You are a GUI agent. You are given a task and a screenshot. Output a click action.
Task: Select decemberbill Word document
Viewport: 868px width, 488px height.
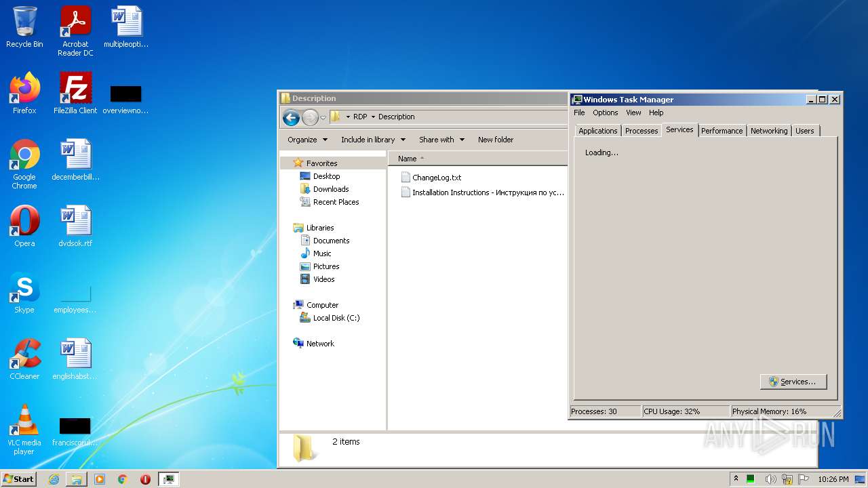pos(75,160)
